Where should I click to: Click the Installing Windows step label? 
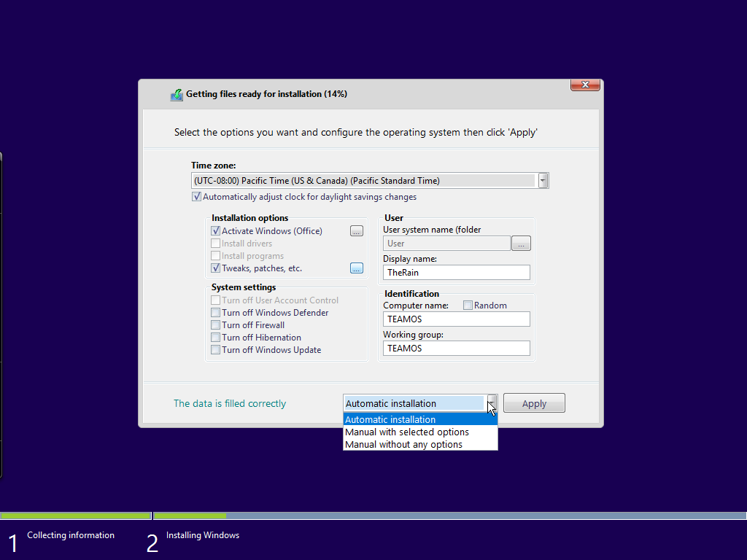click(203, 535)
